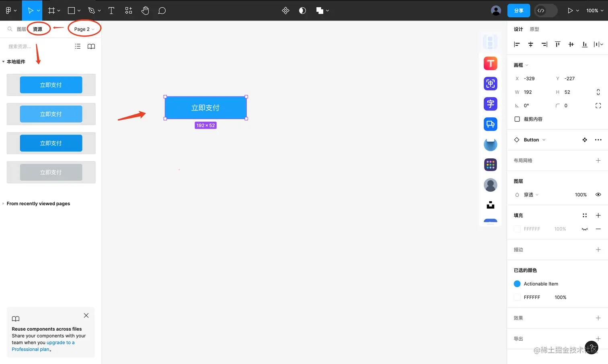
Task: Click the W width field 192
Action: 531,92
